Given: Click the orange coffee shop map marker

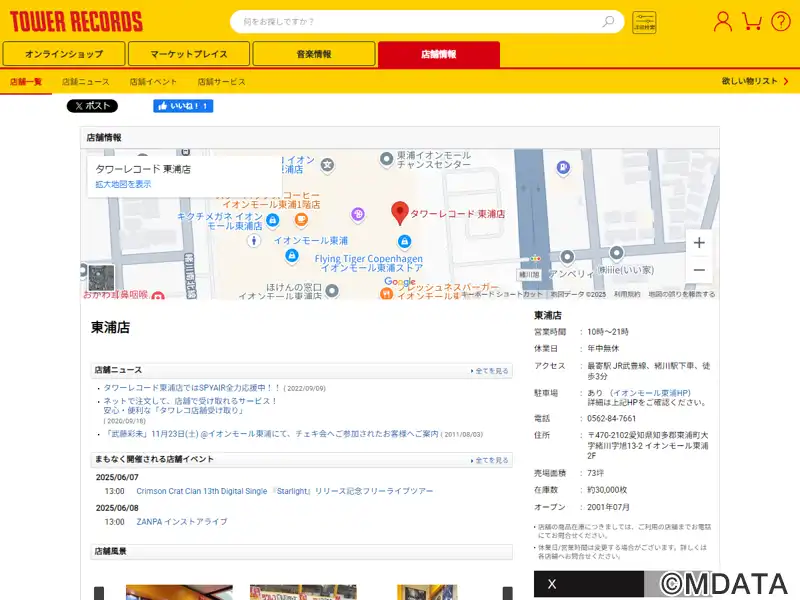Looking at the screenshot, I should click(301, 220).
